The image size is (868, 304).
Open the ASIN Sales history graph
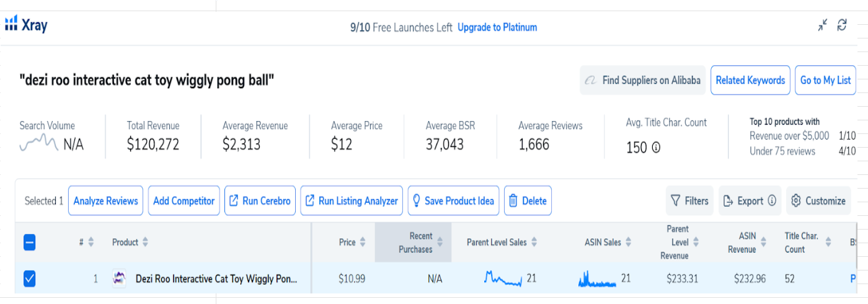coord(597,279)
